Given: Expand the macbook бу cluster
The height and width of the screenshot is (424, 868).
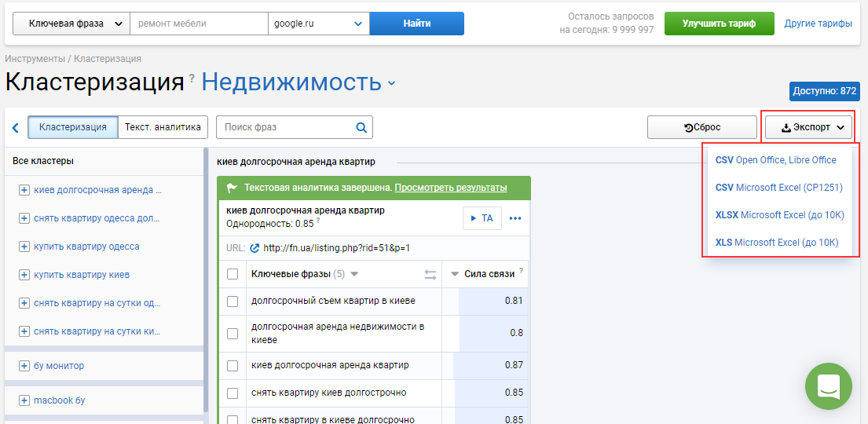Looking at the screenshot, I should (x=24, y=400).
